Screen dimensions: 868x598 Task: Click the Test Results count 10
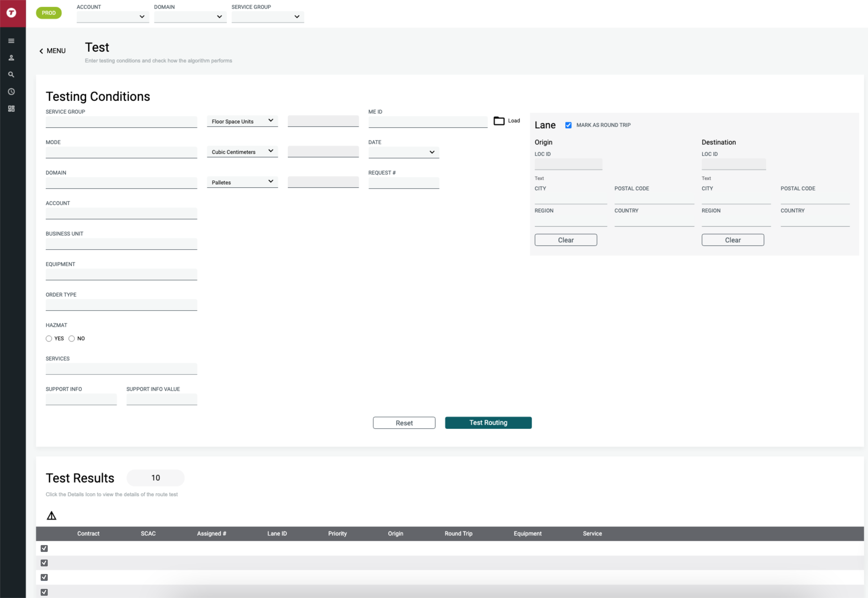click(x=156, y=478)
